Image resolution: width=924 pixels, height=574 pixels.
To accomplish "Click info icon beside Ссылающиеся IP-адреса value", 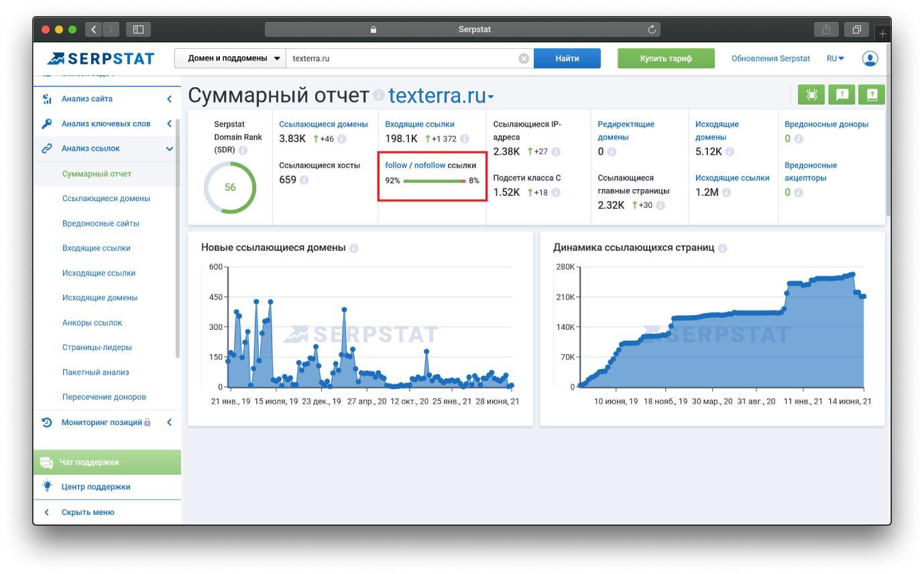I will pos(556,152).
